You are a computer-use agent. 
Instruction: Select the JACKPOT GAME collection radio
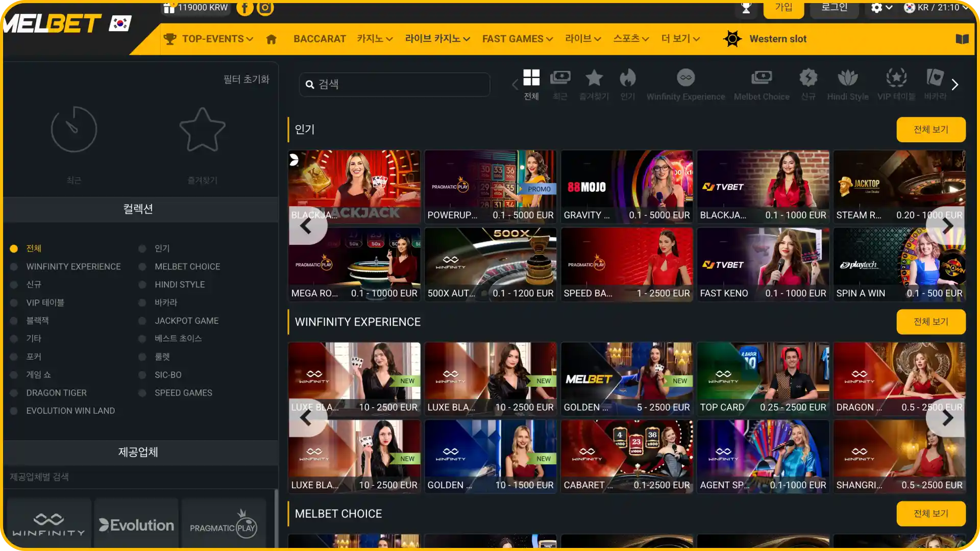pyautogui.click(x=142, y=321)
